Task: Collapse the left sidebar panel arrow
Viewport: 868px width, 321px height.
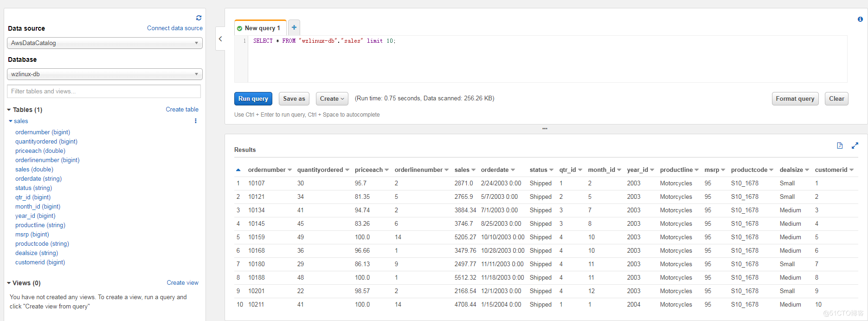Action: click(220, 39)
